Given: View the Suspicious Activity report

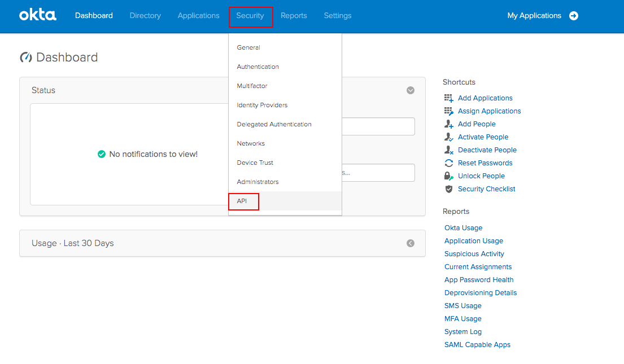Looking at the screenshot, I should point(474,254).
